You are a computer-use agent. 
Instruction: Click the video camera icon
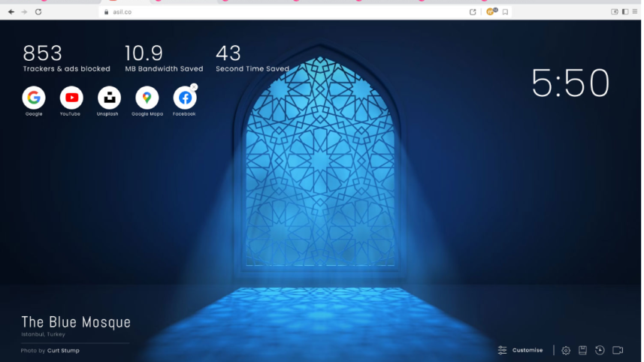coord(618,350)
